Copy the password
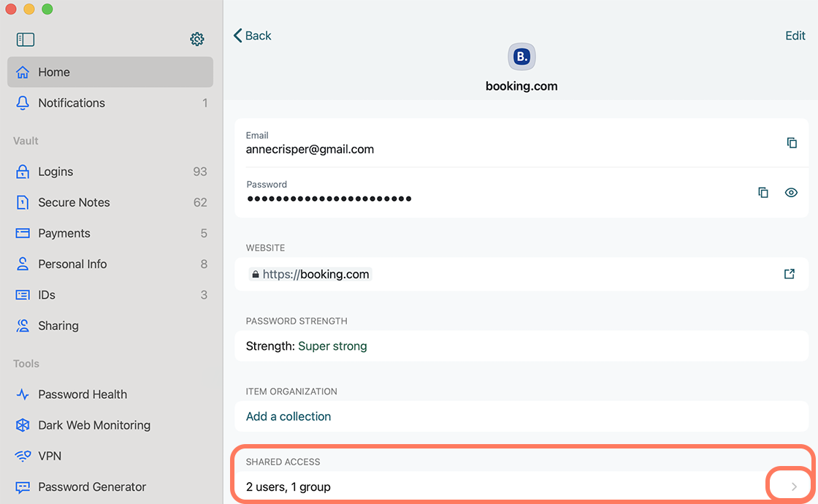The image size is (818, 504). (762, 193)
